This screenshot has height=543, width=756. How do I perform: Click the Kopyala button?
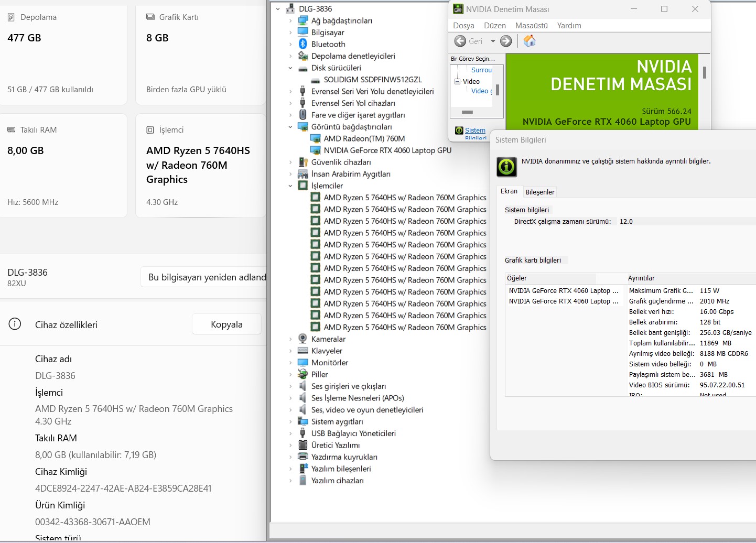click(x=226, y=324)
